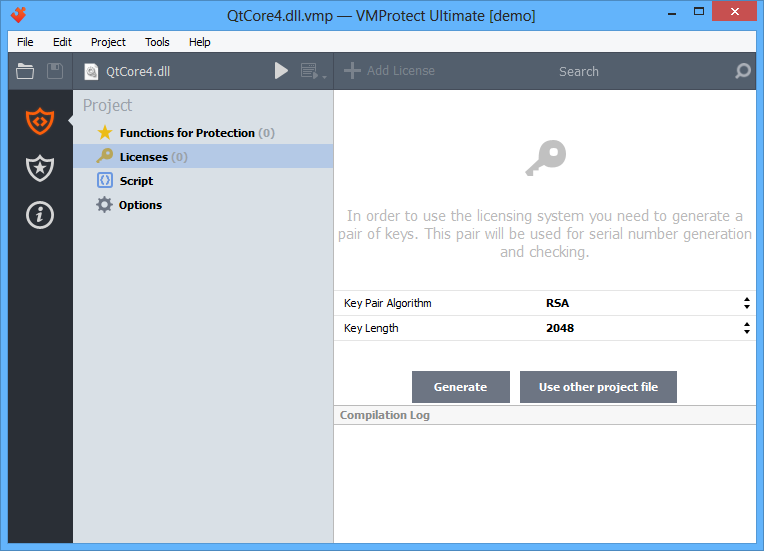764x551 pixels.
Task: Click the search magnifier icon
Action: click(x=742, y=71)
